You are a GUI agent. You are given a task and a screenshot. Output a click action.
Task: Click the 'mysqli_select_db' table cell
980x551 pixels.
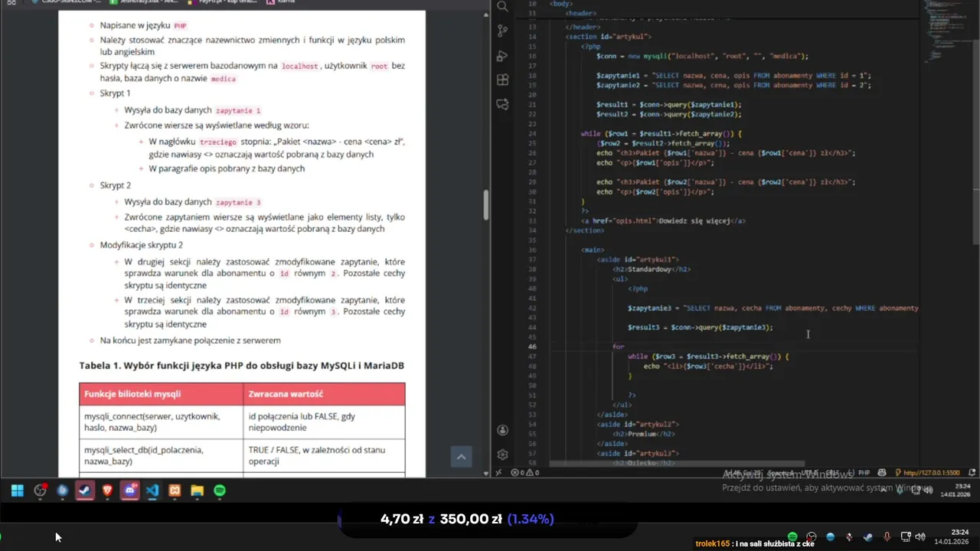tap(161, 455)
